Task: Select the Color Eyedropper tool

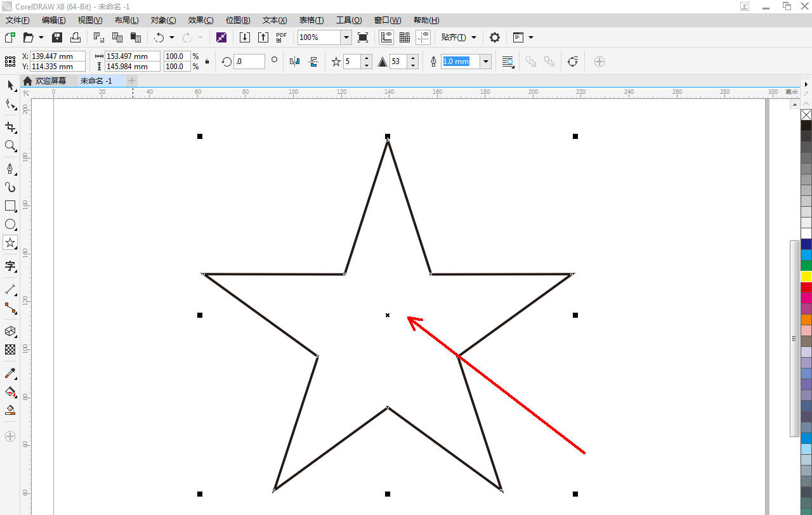Action: [10, 373]
